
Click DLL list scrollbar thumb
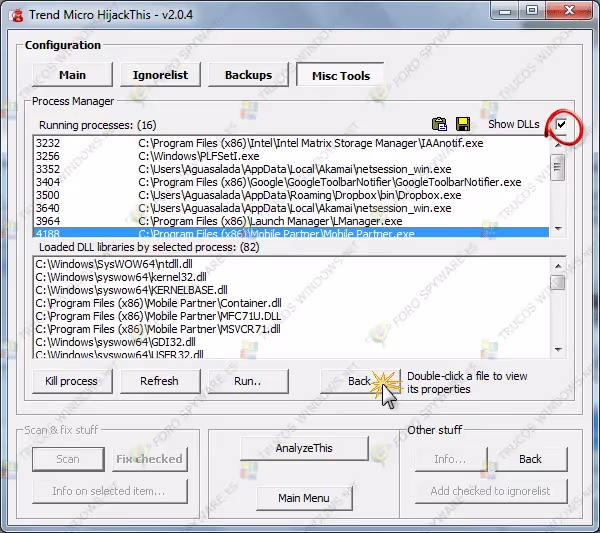(x=558, y=283)
